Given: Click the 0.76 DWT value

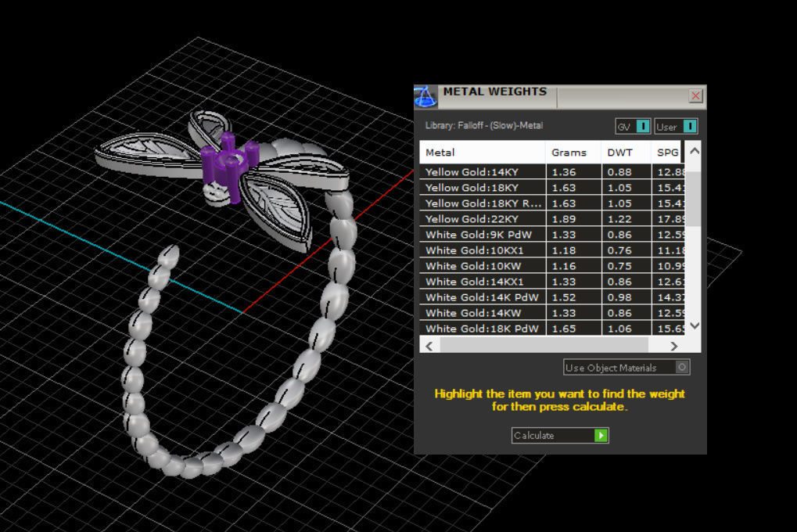Looking at the screenshot, I should click(x=619, y=250).
